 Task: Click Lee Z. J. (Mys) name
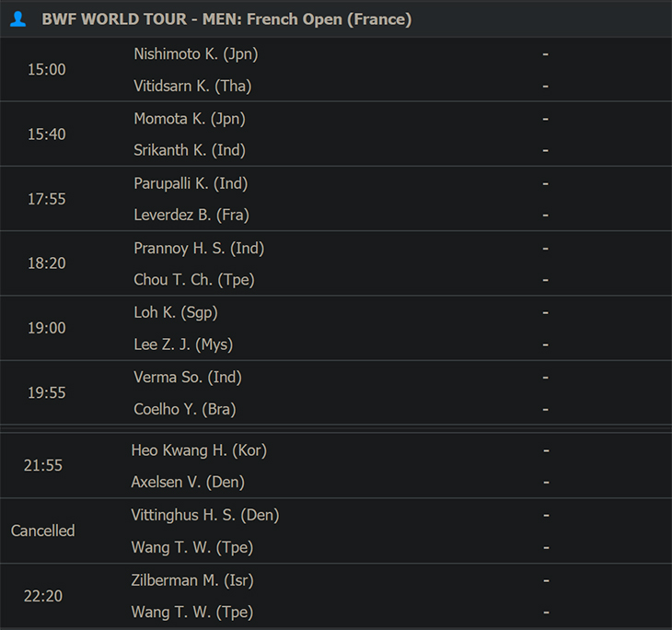(x=183, y=344)
